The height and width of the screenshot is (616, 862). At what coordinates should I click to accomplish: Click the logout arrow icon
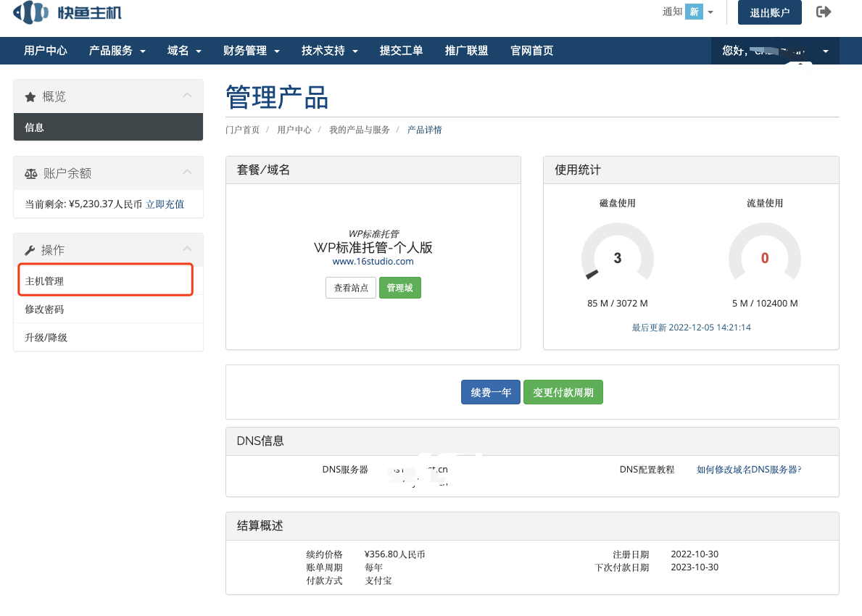[x=823, y=12]
